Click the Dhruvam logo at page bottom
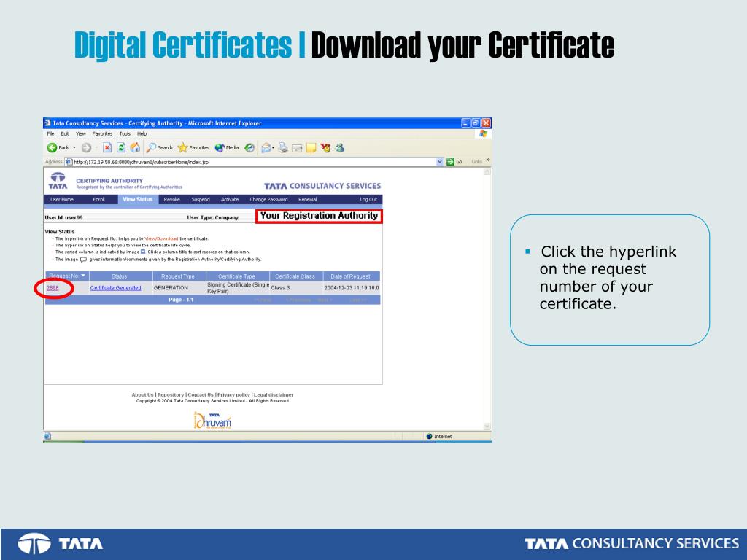Viewport: 747px width, 560px height. (x=212, y=421)
